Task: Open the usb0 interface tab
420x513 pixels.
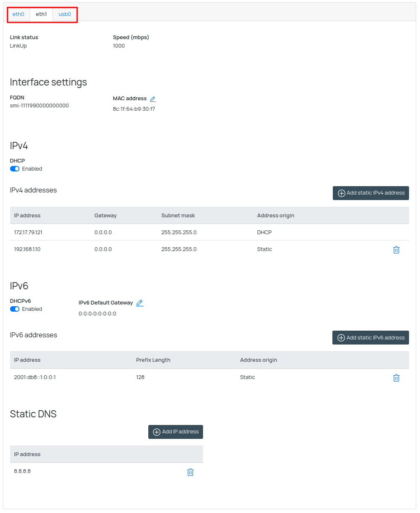Action: [x=65, y=14]
